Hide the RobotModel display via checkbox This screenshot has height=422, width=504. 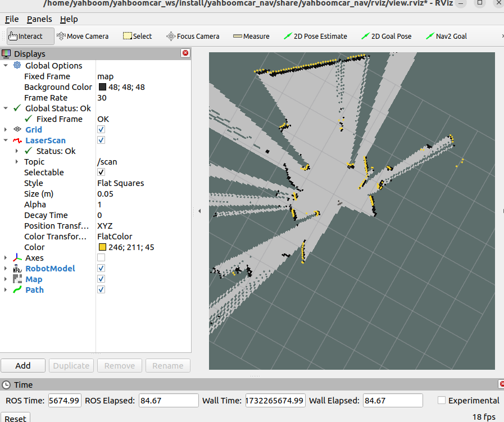point(101,269)
